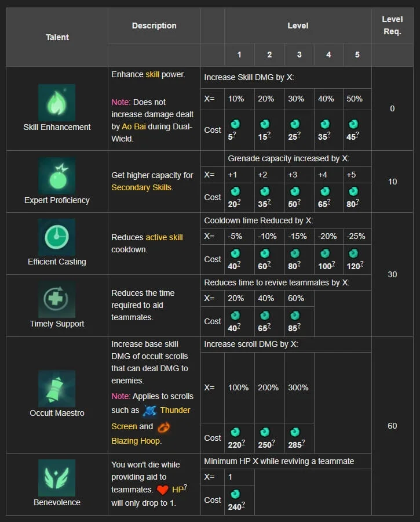This screenshot has width=420, height=522.
Task: Click the Expert Proficiency grenade icon
Action: (x=57, y=176)
